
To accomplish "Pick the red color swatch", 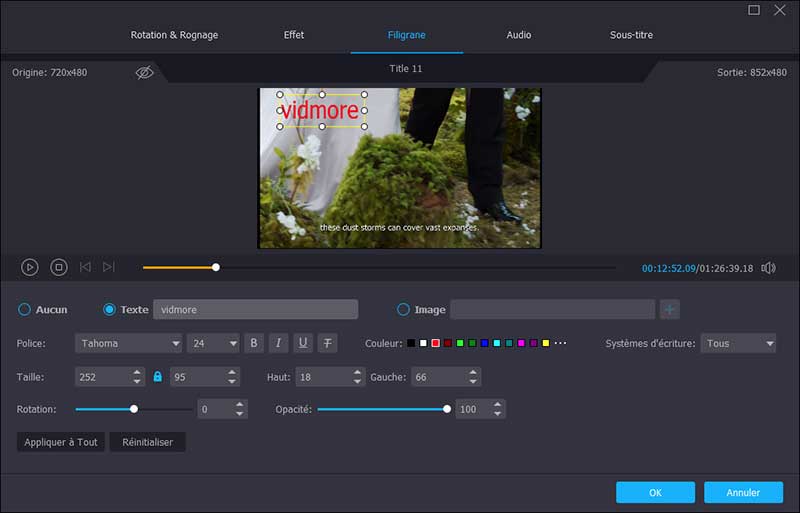I will pos(436,344).
